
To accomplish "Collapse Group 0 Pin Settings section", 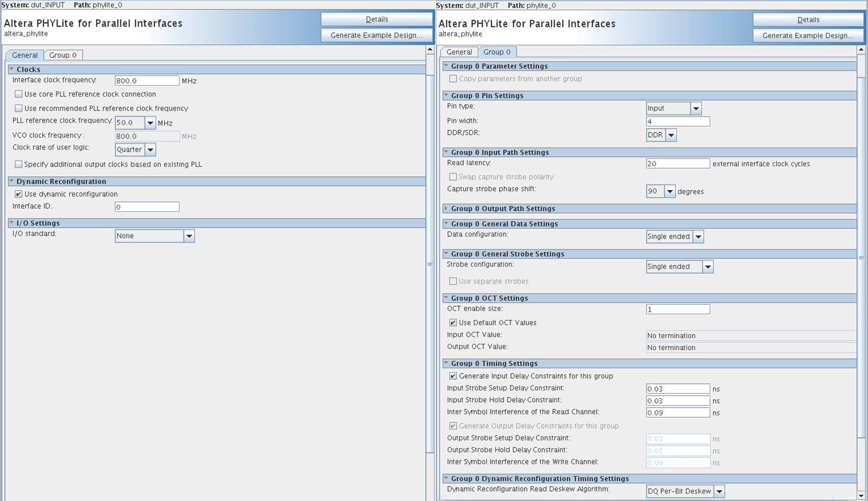I will pos(446,95).
